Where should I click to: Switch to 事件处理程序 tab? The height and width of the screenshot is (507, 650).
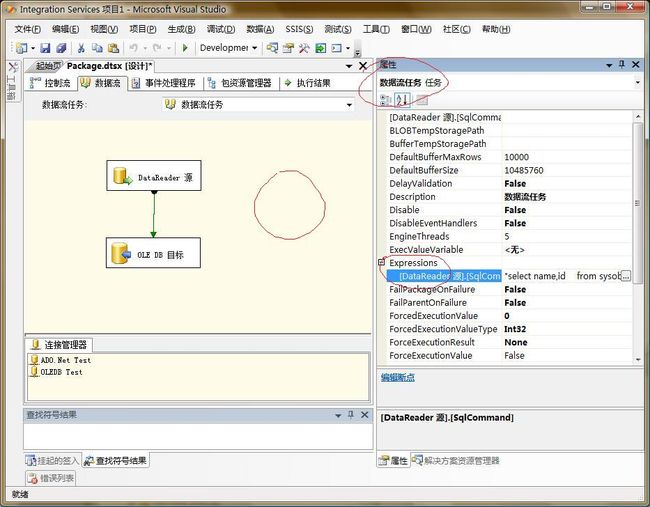click(165, 83)
